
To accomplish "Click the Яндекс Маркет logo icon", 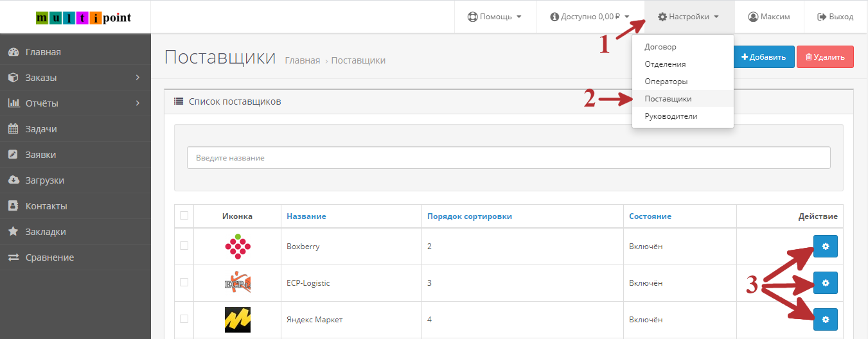I will tap(237, 320).
